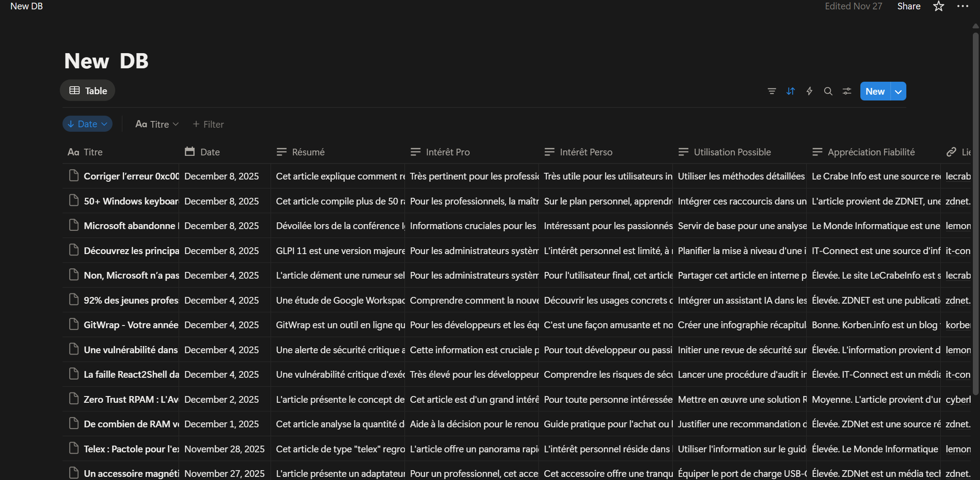Open database search magnifier icon

pos(828,91)
